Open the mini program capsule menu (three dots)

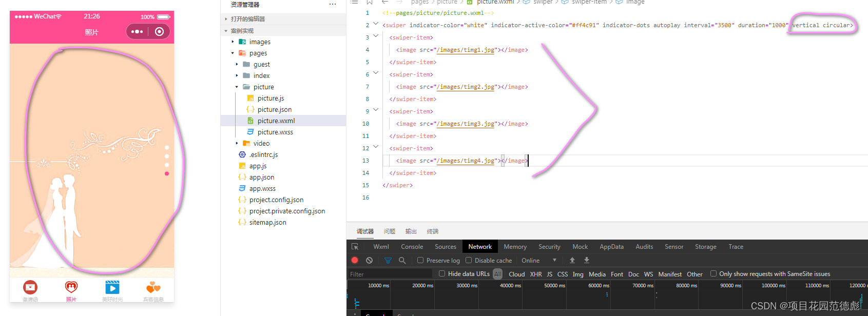coord(137,32)
